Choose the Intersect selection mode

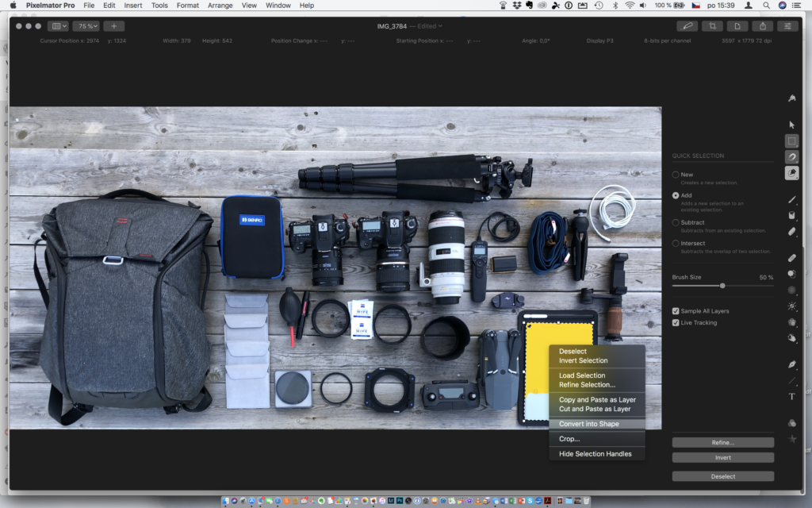click(676, 243)
